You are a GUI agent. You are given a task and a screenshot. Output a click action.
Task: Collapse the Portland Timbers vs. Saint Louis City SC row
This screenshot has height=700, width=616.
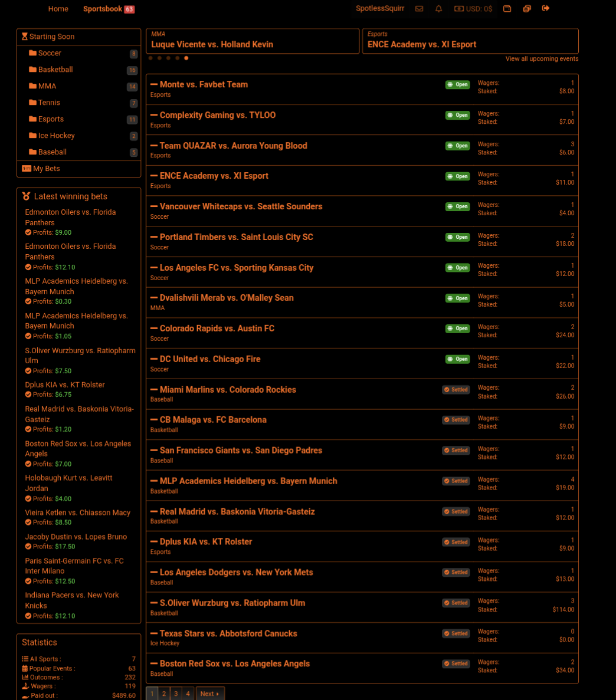click(x=154, y=237)
